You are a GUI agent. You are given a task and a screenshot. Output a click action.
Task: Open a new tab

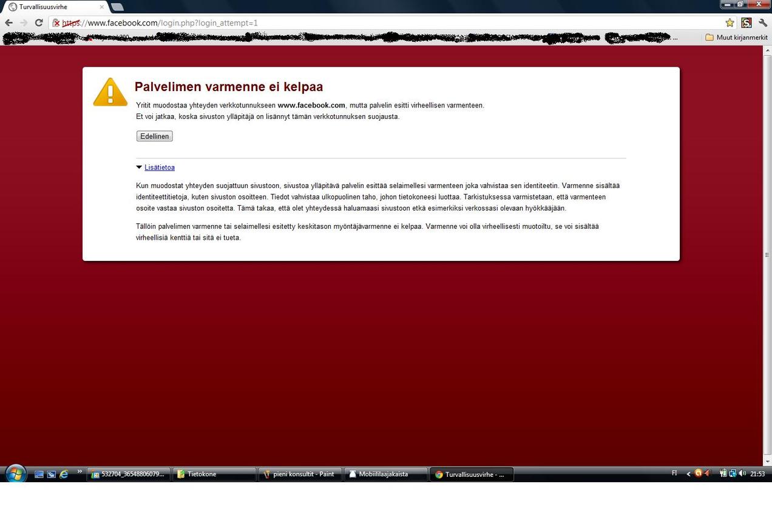pos(117,7)
